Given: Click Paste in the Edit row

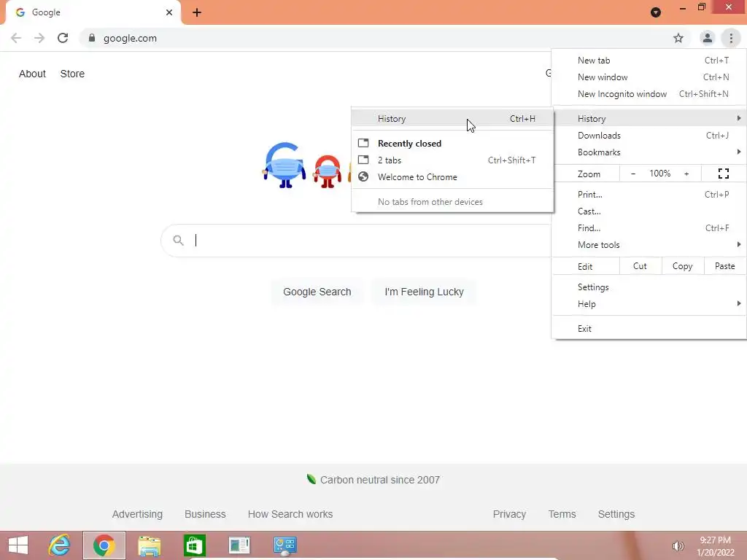Looking at the screenshot, I should pyautogui.click(x=725, y=266).
